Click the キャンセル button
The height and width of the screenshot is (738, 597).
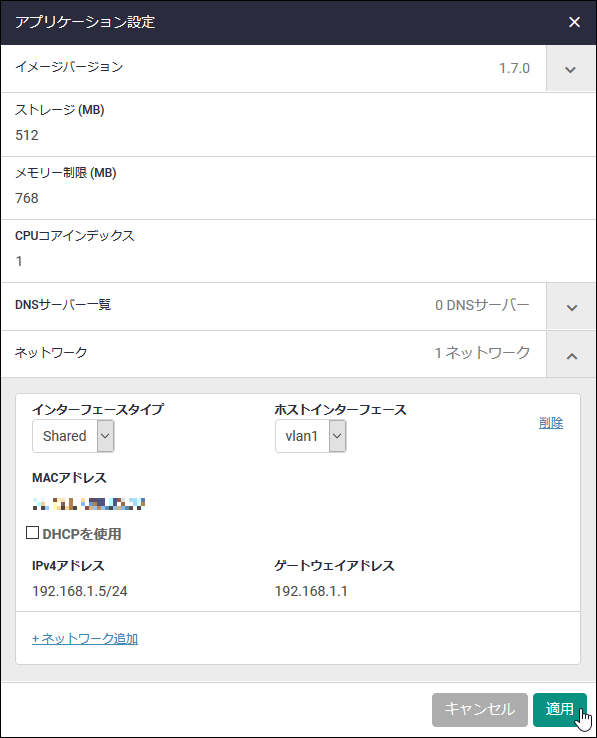[x=480, y=709]
